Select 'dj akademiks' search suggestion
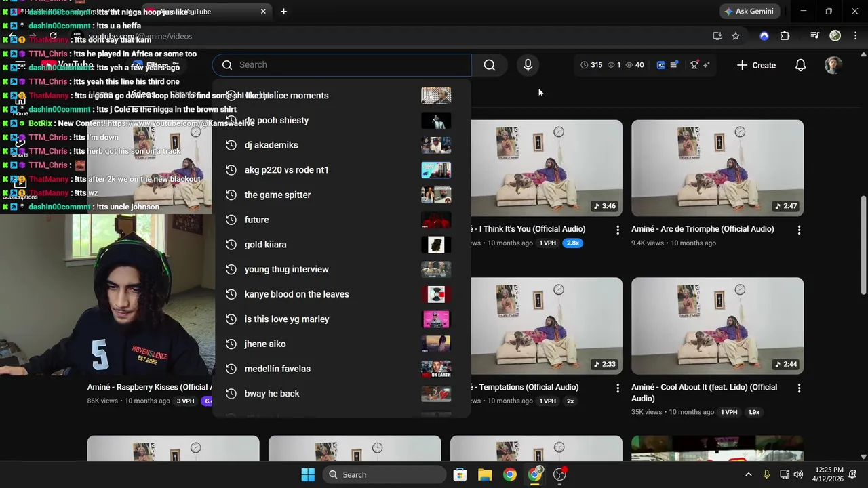 (342, 145)
